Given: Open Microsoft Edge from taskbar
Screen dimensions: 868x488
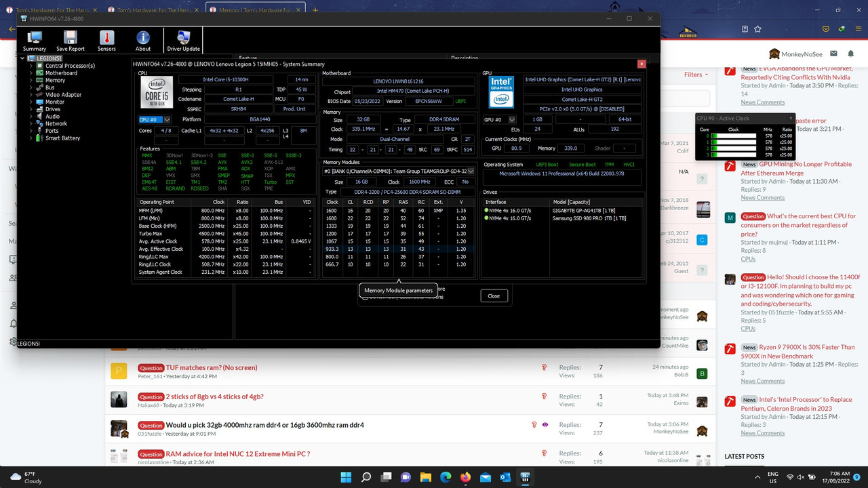Looking at the screenshot, I should [x=446, y=477].
